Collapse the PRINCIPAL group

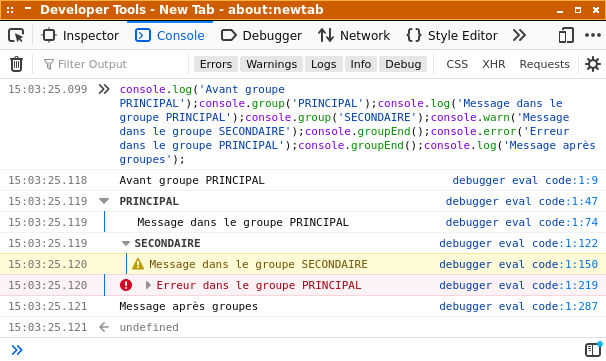[104, 201]
